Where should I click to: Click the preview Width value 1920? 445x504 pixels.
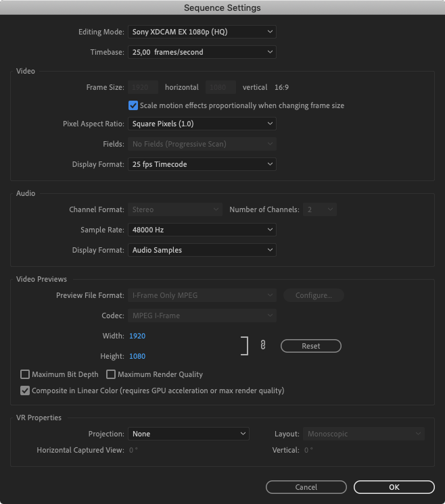[x=137, y=336]
